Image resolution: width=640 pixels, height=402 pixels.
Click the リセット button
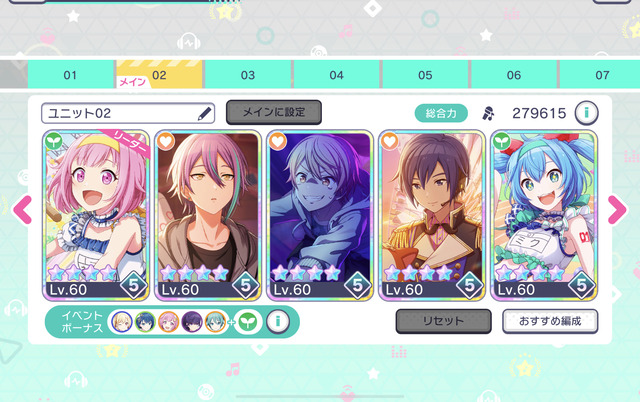point(443,321)
